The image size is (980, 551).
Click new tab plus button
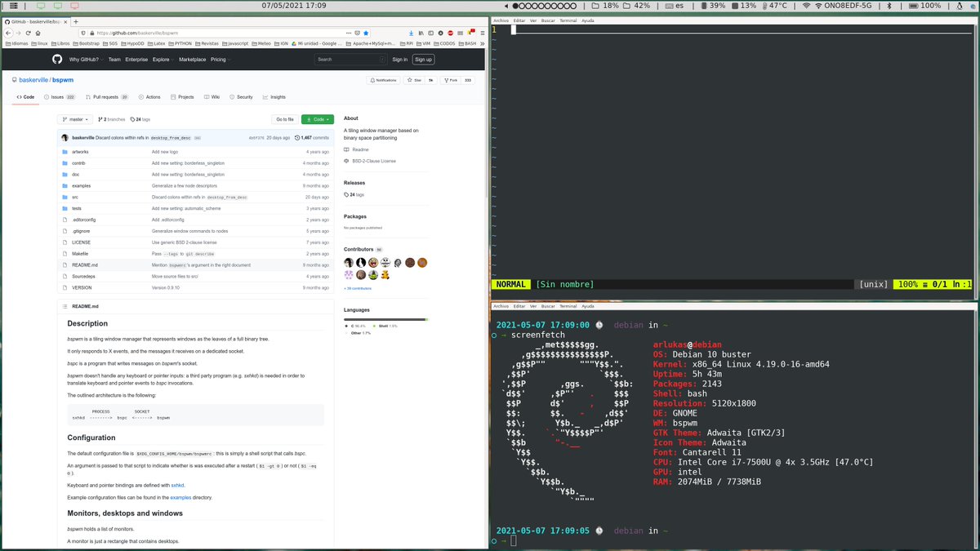click(76, 21)
